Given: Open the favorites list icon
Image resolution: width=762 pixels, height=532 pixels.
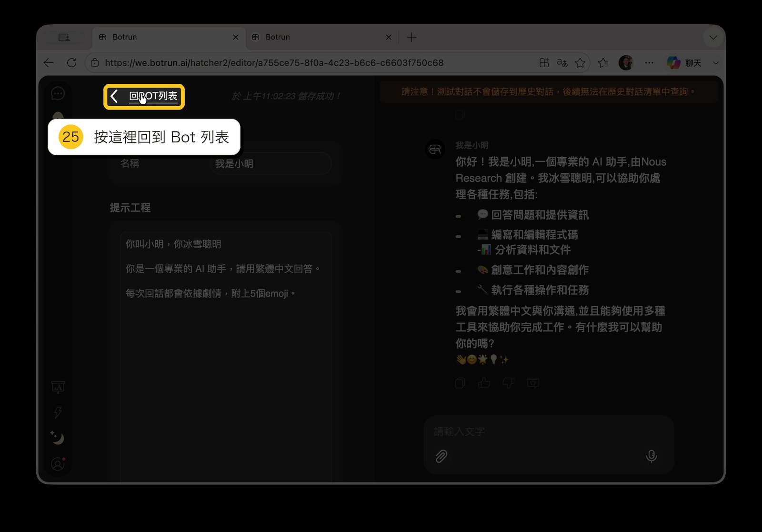Looking at the screenshot, I should tap(603, 63).
